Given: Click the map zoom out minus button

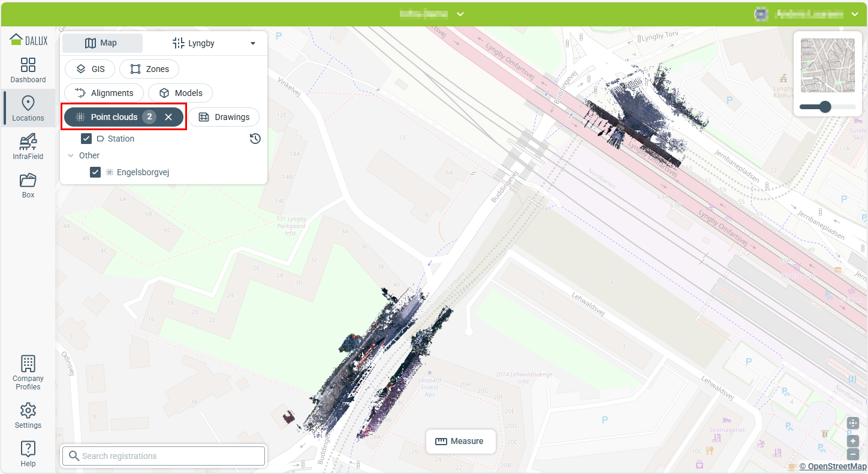Looking at the screenshot, I should pos(853,454).
